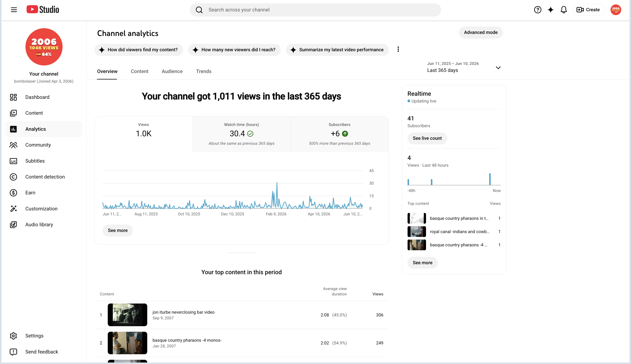Click the Audio library icon
This screenshot has width=631, height=364.
click(13, 224)
